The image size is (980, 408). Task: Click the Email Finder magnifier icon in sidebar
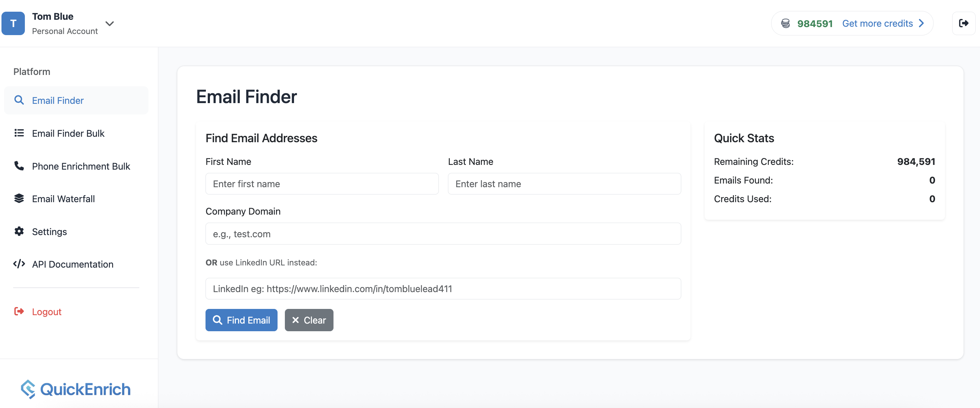[19, 100]
